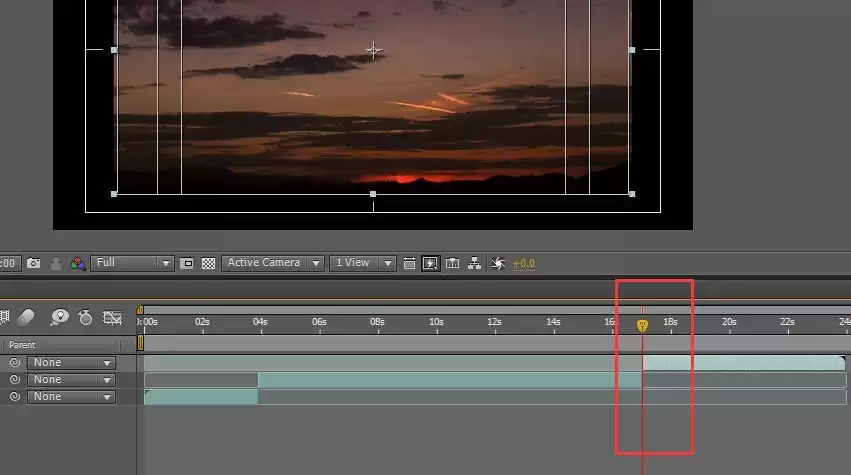Screen dimensions: 851x475
Task: Click the 12s mark on time ruler
Action: point(494,322)
